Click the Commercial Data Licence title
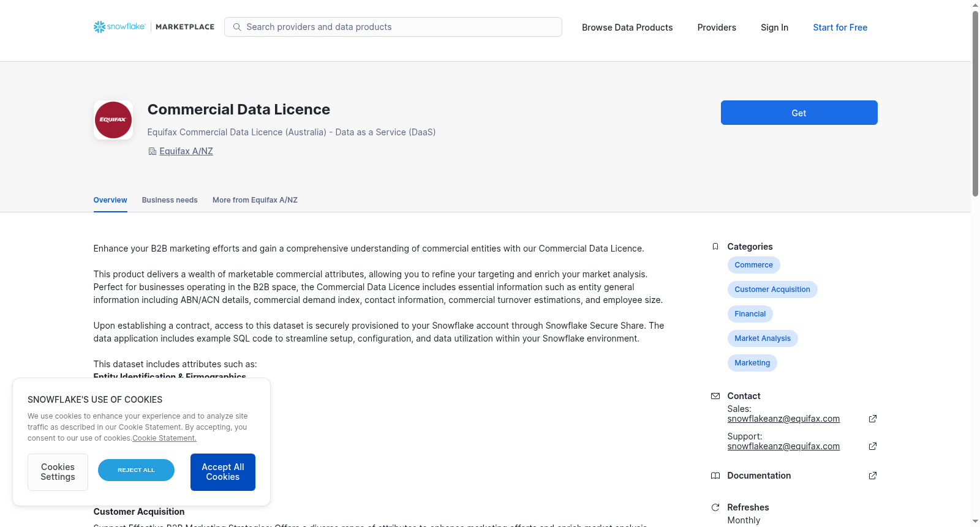This screenshot has height=527, width=980. [239, 110]
